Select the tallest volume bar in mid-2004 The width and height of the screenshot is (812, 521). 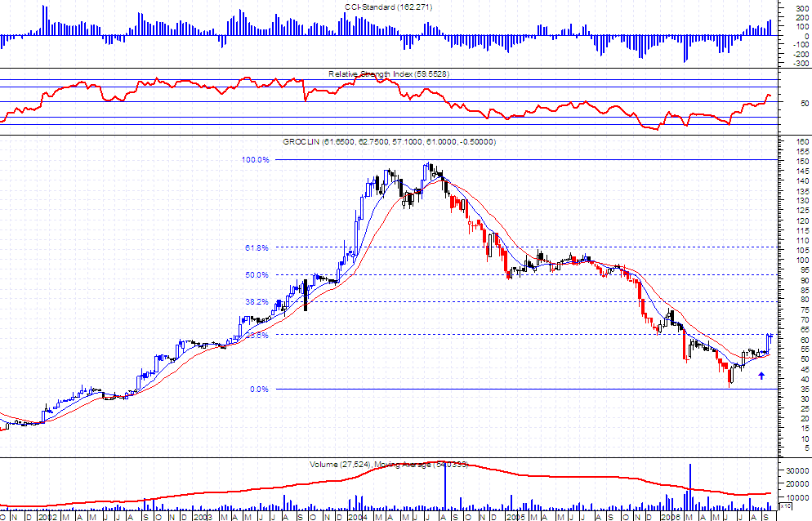click(445, 486)
